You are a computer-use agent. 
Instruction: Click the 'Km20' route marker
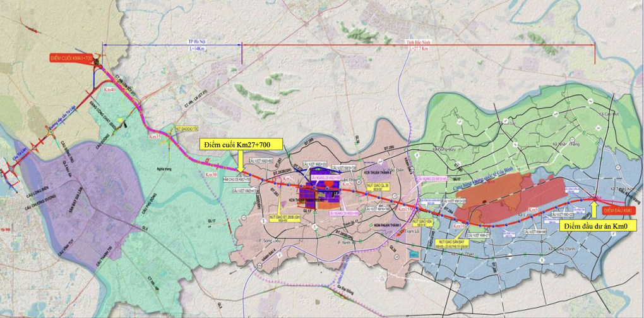(349, 183)
